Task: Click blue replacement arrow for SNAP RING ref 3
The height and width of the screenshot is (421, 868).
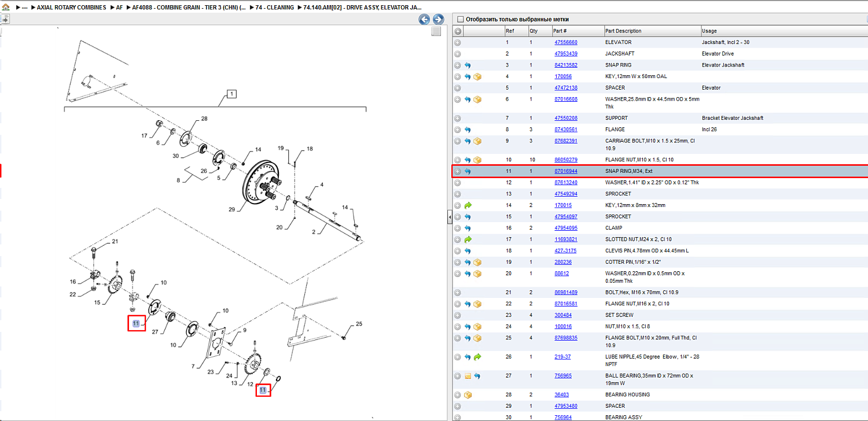Action: click(x=468, y=65)
